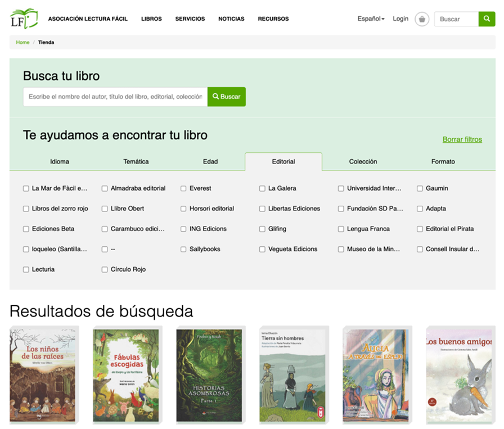Select the Colección tab
Screen dimensions: 504x429
[363, 161]
